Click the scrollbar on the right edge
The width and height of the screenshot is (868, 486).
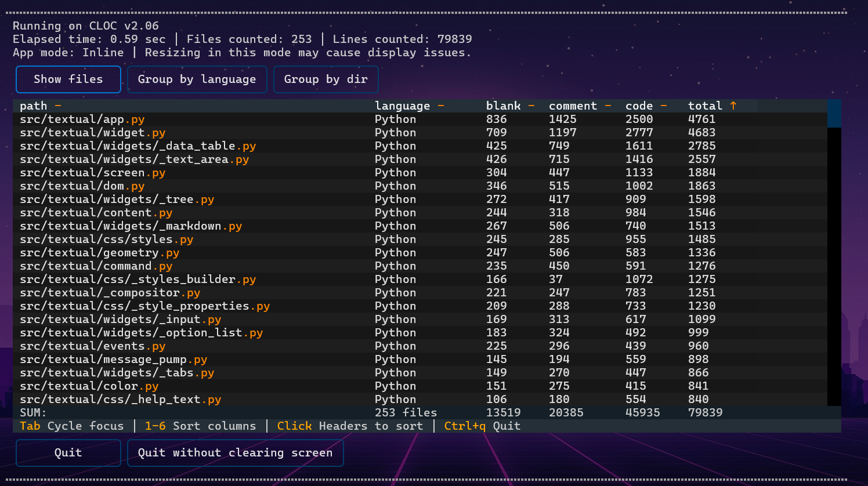tap(834, 114)
